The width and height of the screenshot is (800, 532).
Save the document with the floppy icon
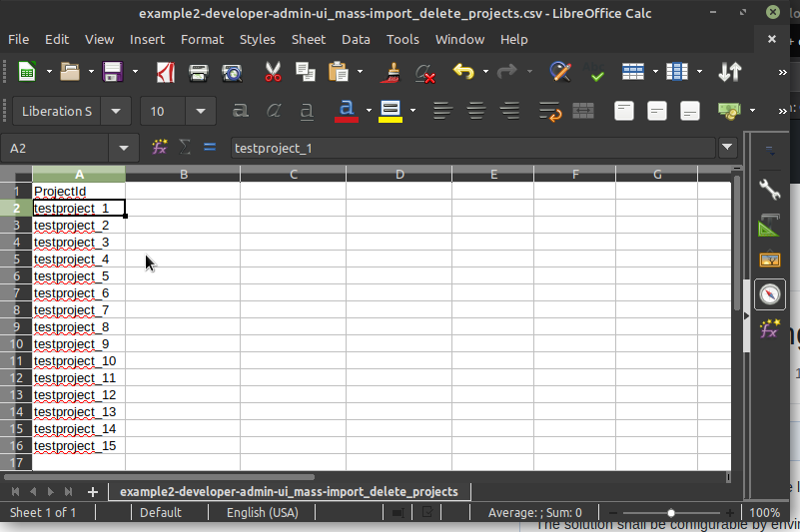(112, 72)
